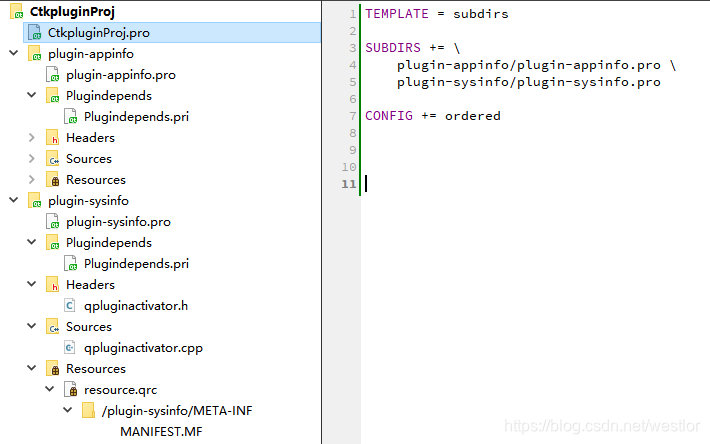Click the plugin-sysinfo.pro file icon

point(53,222)
